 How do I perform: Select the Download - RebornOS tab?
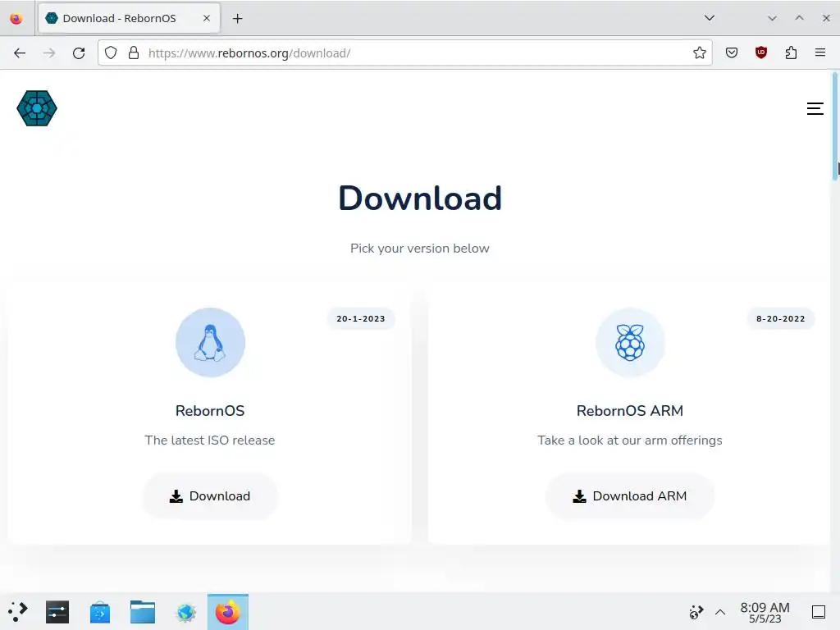pos(129,18)
